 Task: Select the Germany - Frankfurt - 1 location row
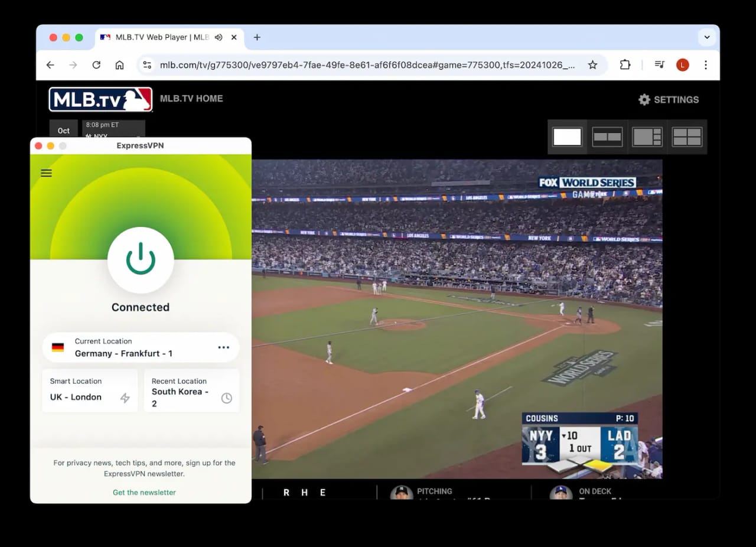point(141,347)
